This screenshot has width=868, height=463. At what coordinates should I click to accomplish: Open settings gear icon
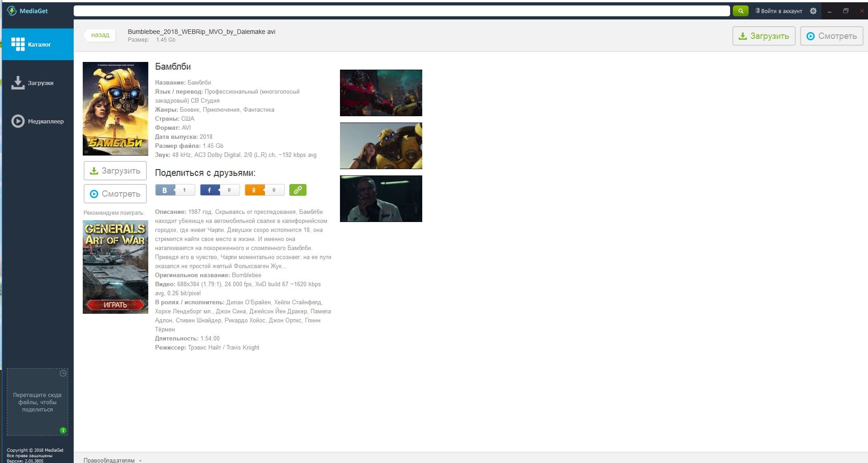coord(813,11)
